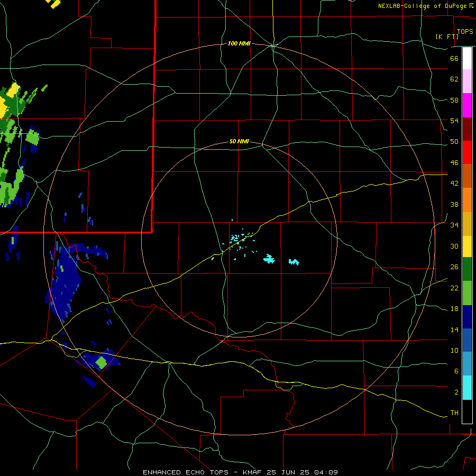476x476 pixels.
Task: Choose the gold legend swatch
Action: click(x=467, y=224)
